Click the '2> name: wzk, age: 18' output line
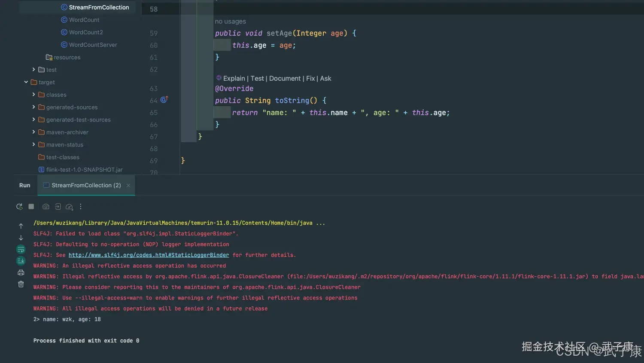Image resolution: width=644 pixels, height=363 pixels. coord(67,320)
